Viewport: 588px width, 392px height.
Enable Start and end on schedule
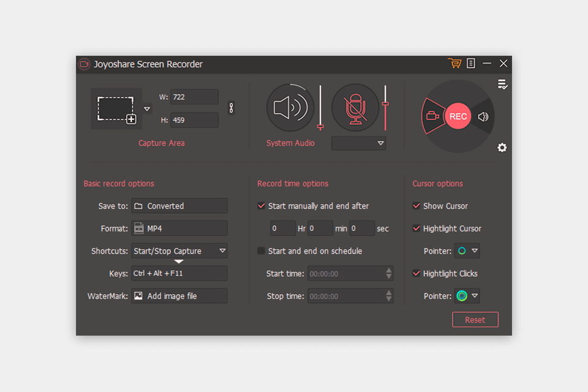(261, 251)
